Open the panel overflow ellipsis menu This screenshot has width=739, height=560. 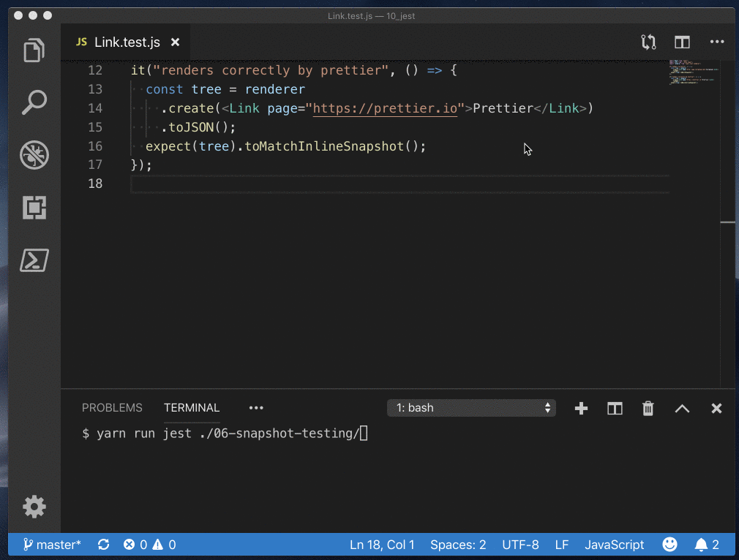(x=255, y=408)
